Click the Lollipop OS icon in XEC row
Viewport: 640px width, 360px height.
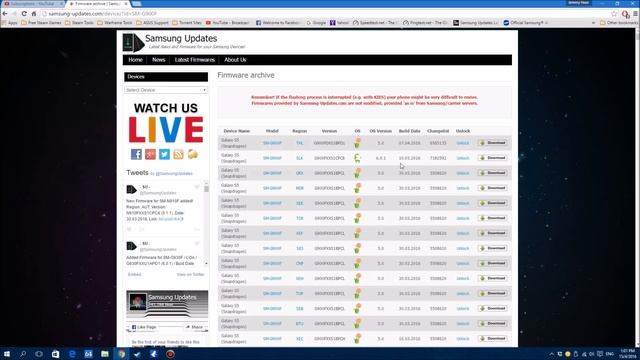(358, 338)
